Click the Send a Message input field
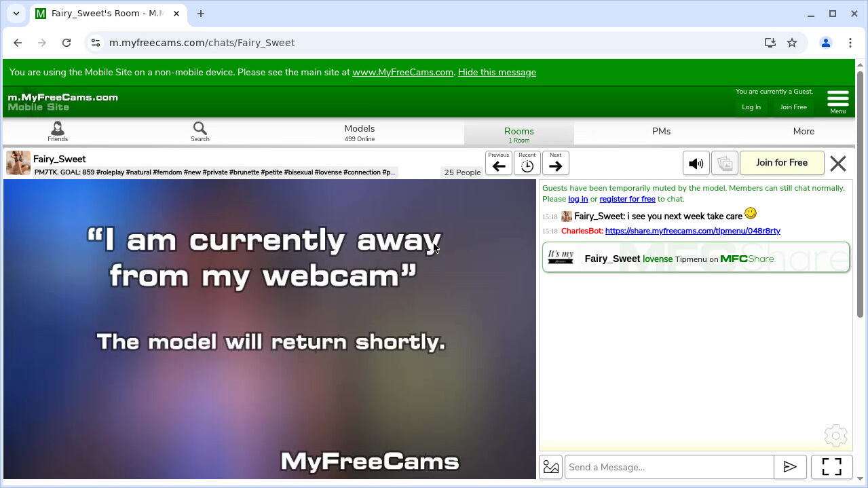The image size is (868, 488). (x=668, y=467)
